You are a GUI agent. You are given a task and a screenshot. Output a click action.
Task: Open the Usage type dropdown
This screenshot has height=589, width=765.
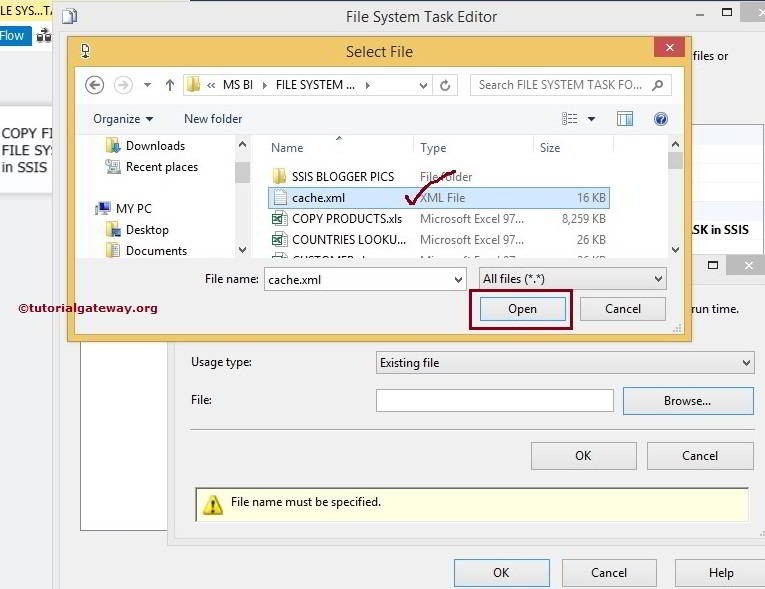click(565, 363)
